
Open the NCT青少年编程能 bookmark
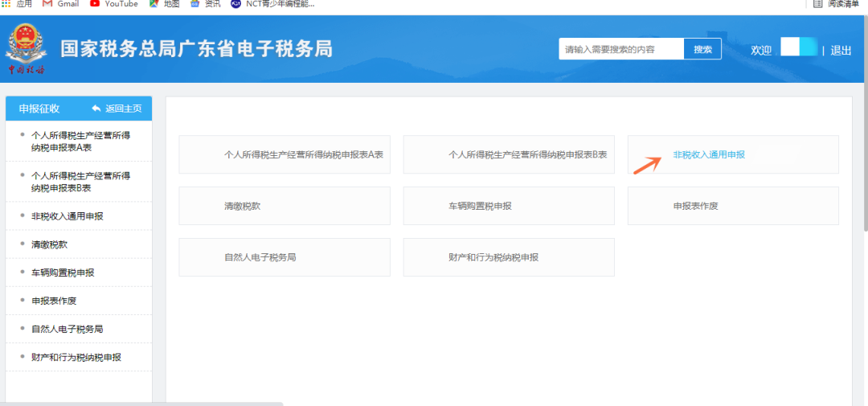273,3
